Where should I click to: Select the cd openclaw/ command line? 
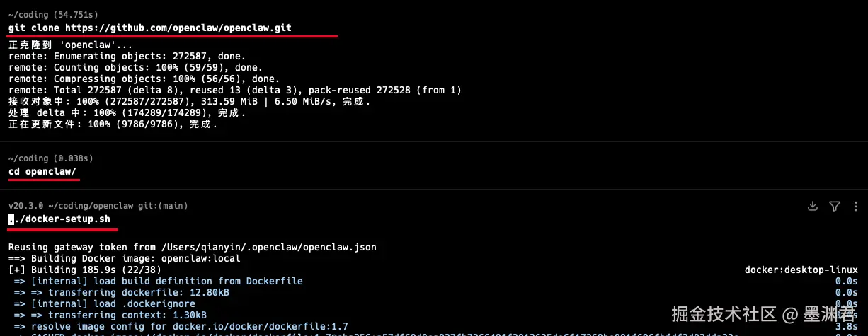pyautogui.click(x=42, y=171)
